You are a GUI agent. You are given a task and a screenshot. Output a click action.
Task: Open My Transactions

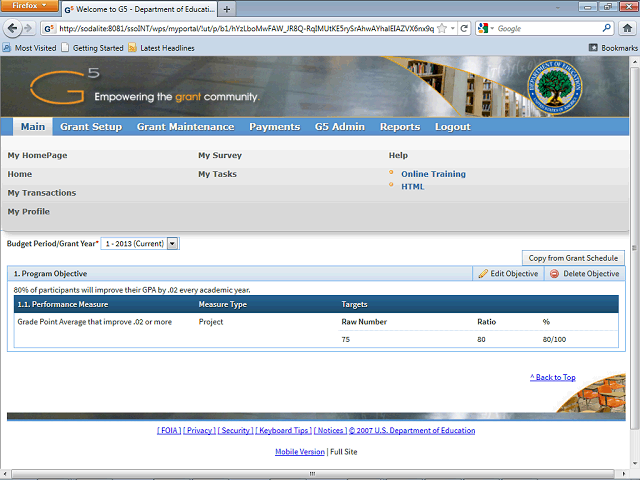pyautogui.click(x=42, y=193)
